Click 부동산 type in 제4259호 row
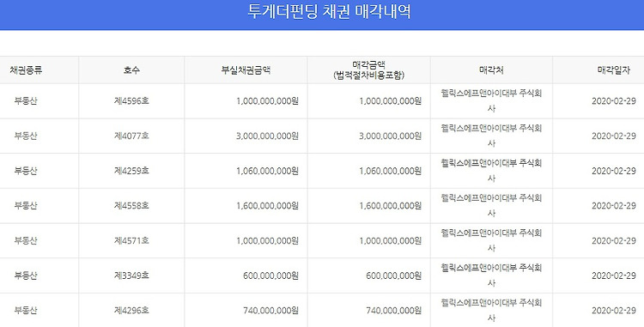The height and width of the screenshot is (327, 644). coord(26,171)
